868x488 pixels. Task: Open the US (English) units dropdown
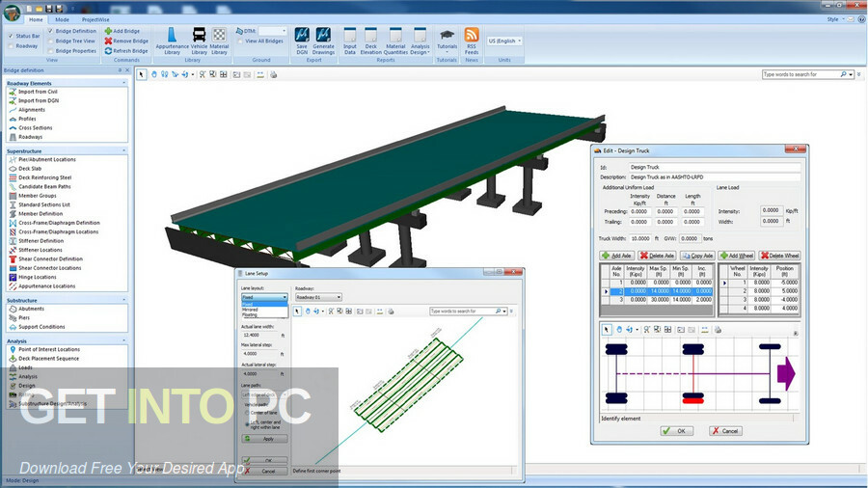coord(504,41)
